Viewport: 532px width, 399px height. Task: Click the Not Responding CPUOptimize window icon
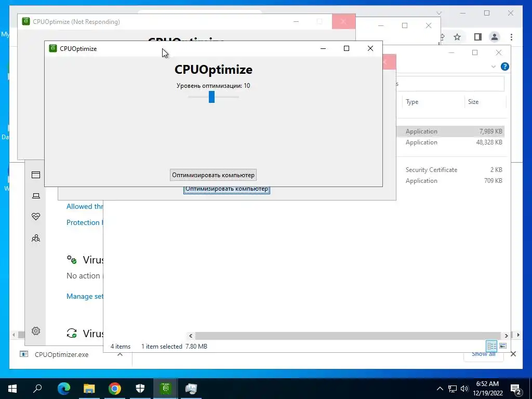26,21
